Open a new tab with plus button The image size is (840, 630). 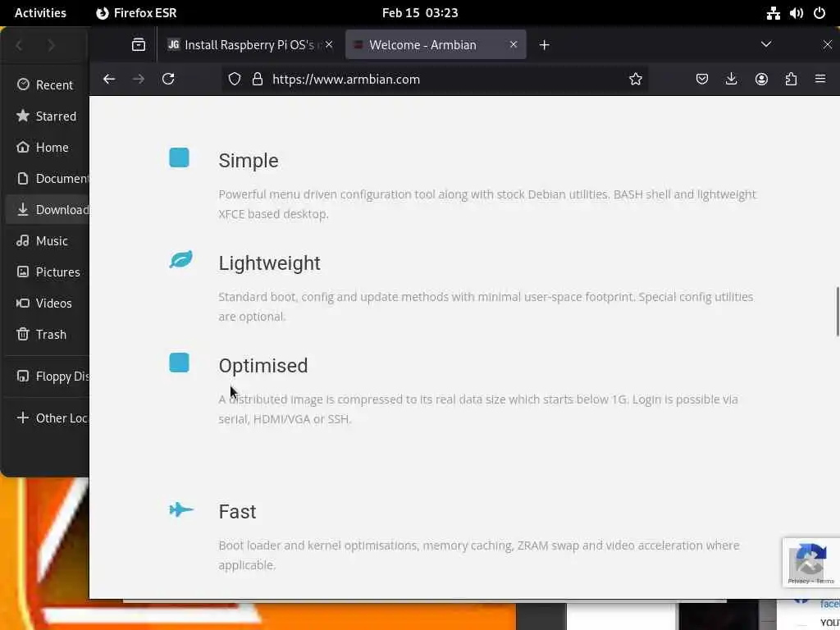point(545,45)
